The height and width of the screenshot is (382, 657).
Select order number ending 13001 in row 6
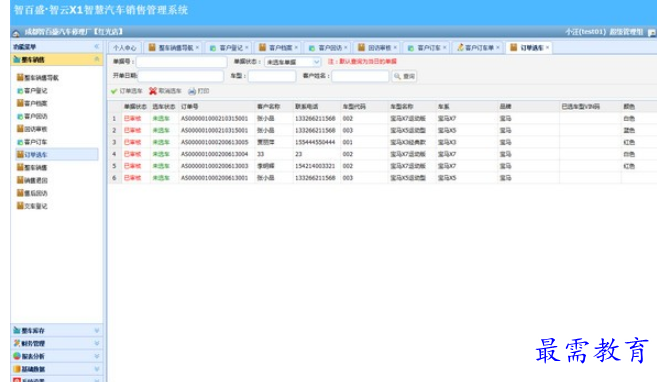coord(215,178)
